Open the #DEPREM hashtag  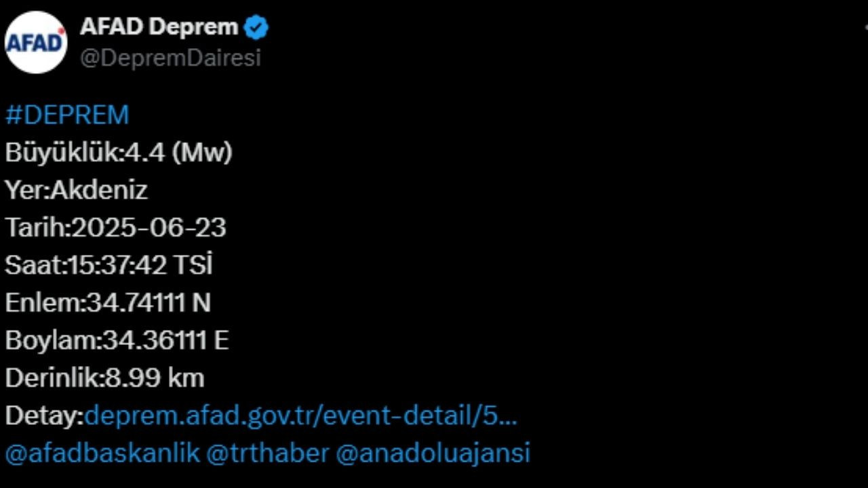coord(67,115)
